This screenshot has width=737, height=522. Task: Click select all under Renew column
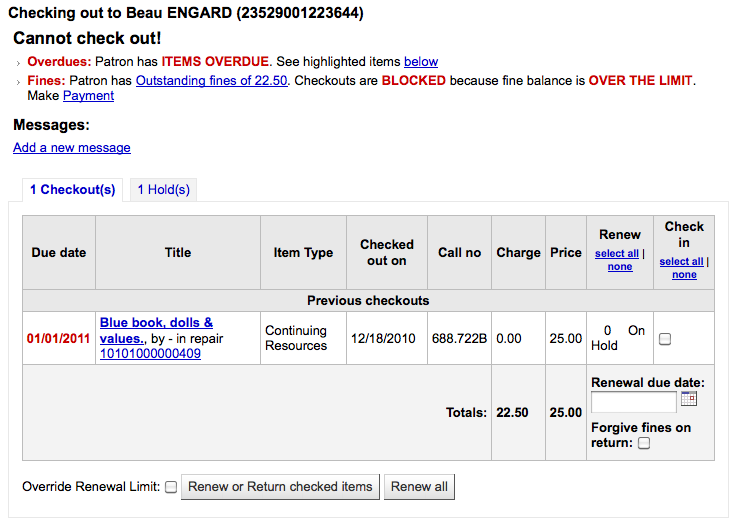pos(616,254)
